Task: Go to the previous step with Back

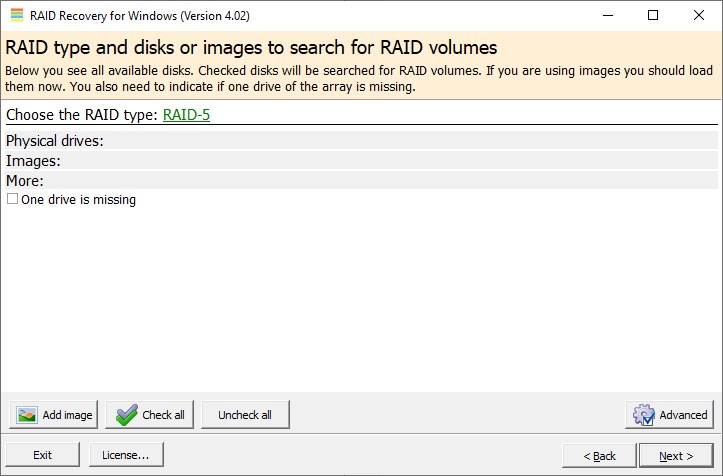Action: coord(597,455)
